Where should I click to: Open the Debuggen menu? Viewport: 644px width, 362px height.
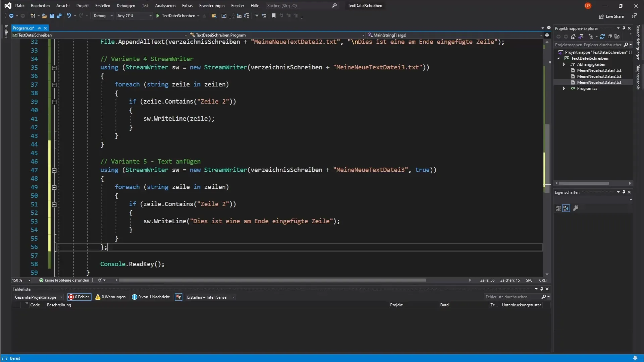126,6
